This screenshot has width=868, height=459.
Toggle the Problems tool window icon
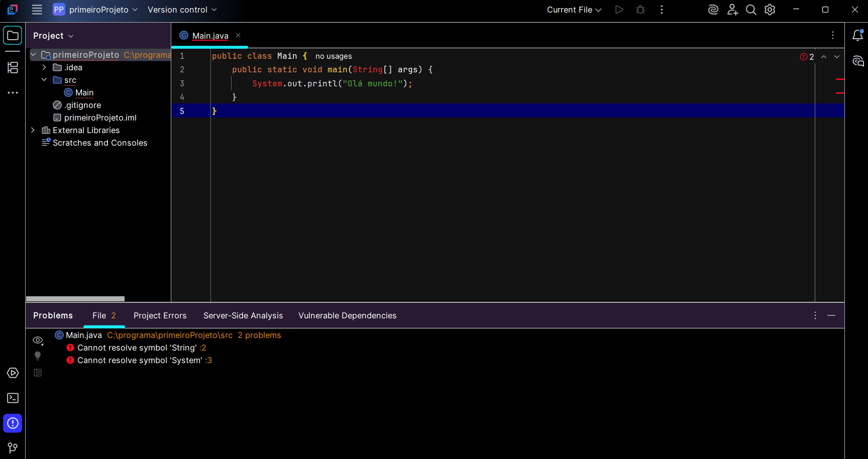click(13, 423)
